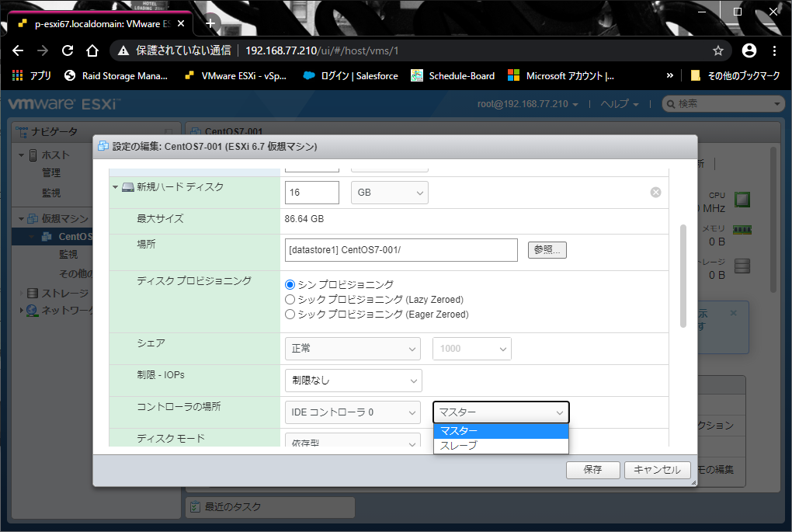Image resolution: width=792 pixels, height=532 pixels.
Task: Select 監視 under ホスト
Action: coord(51,193)
